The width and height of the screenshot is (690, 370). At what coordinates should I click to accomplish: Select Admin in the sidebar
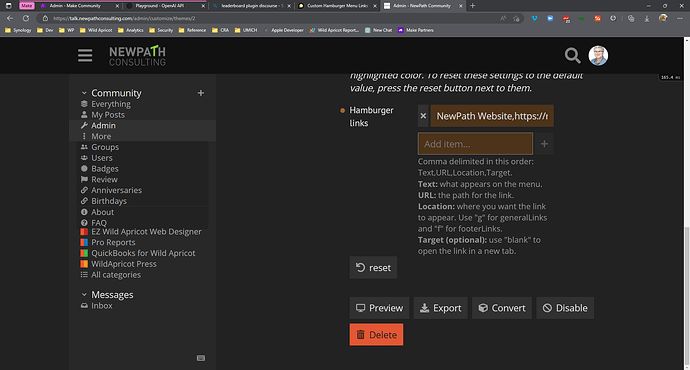pyautogui.click(x=143, y=125)
